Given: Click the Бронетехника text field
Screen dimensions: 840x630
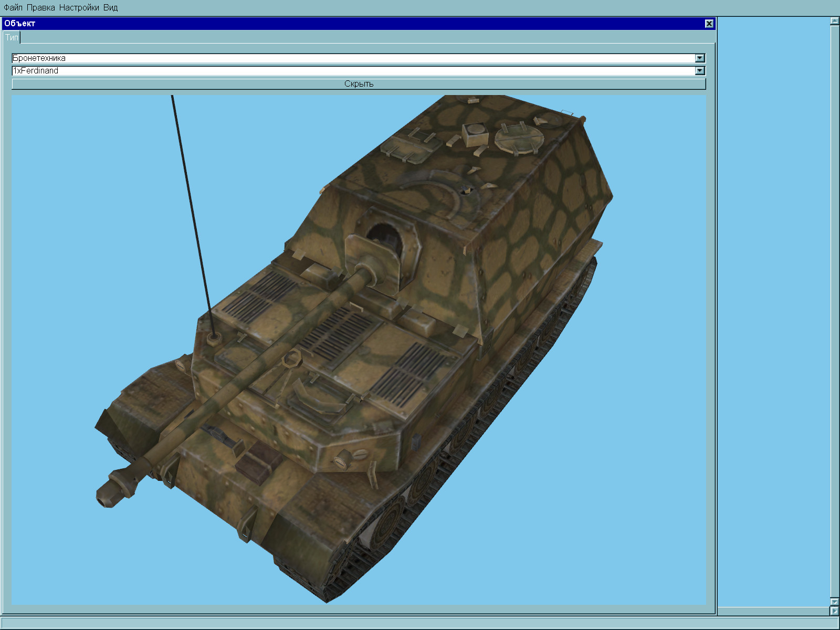Looking at the screenshot, I should click(353, 58).
